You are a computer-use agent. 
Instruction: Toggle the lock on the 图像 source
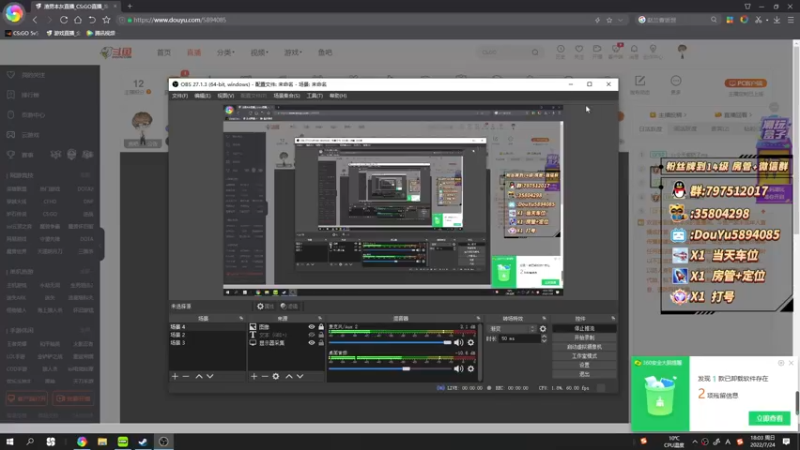tap(321, 327)
